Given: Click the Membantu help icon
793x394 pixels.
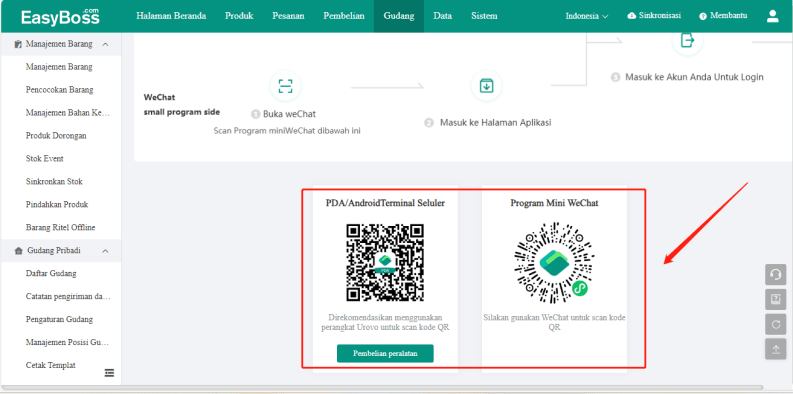Looking at the screenshot, I should [702, 16].
